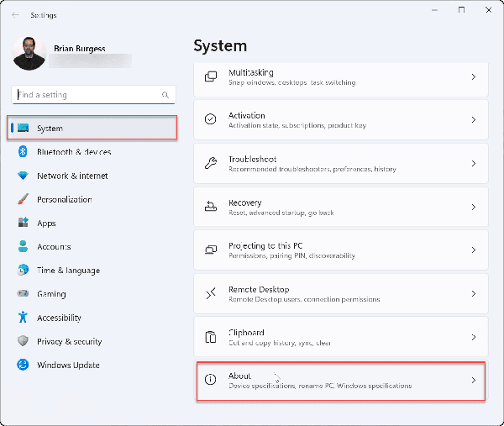Minimize the Settings window
Viewport: 504px width, 426px height.
pyautogui.click(x=434, y=10)
